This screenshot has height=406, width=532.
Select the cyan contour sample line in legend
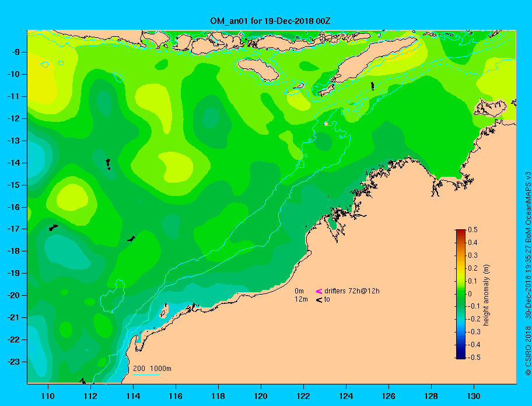146,374
